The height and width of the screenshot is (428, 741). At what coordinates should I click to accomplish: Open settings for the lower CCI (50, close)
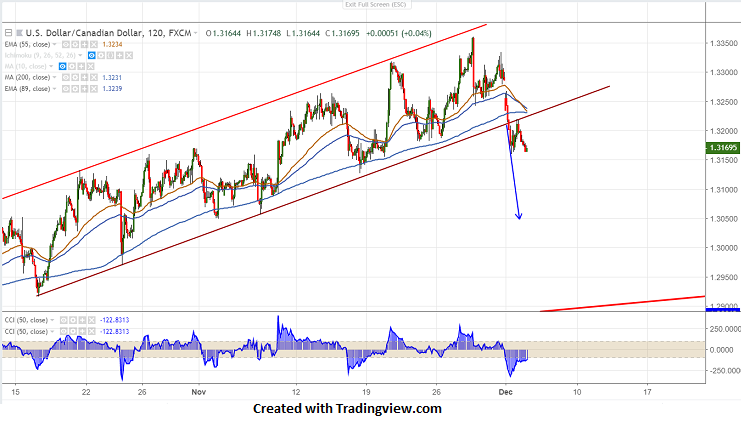73,331
